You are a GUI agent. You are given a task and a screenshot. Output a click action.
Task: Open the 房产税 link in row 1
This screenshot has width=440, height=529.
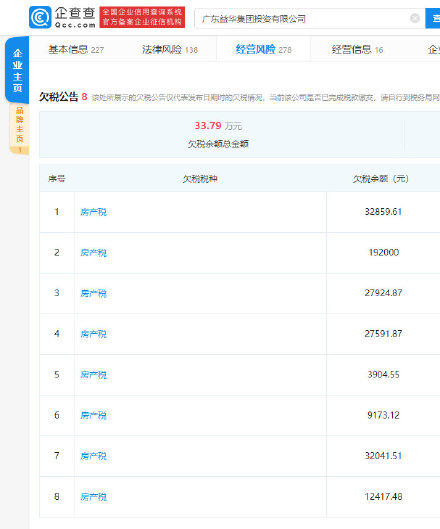point(93,212)
